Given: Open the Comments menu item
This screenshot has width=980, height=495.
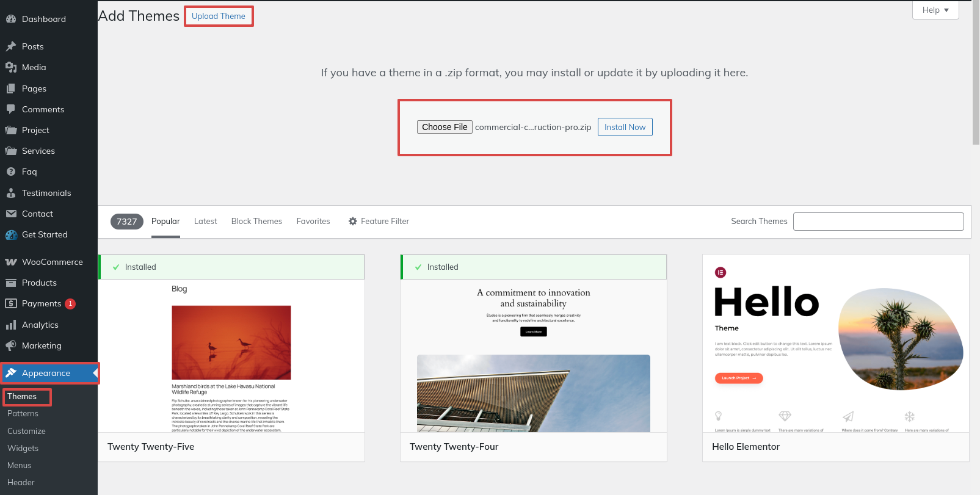Looking at the screenshot, I should coord(49,109).
